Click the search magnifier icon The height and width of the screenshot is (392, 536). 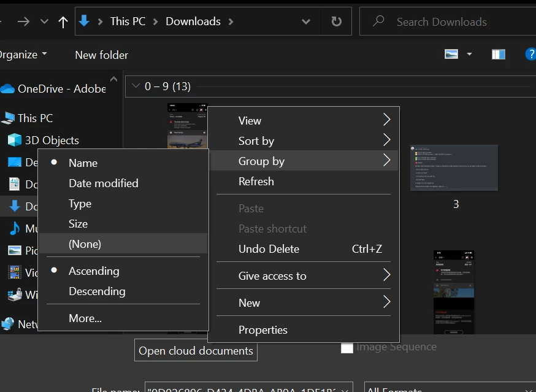point(378,21)
